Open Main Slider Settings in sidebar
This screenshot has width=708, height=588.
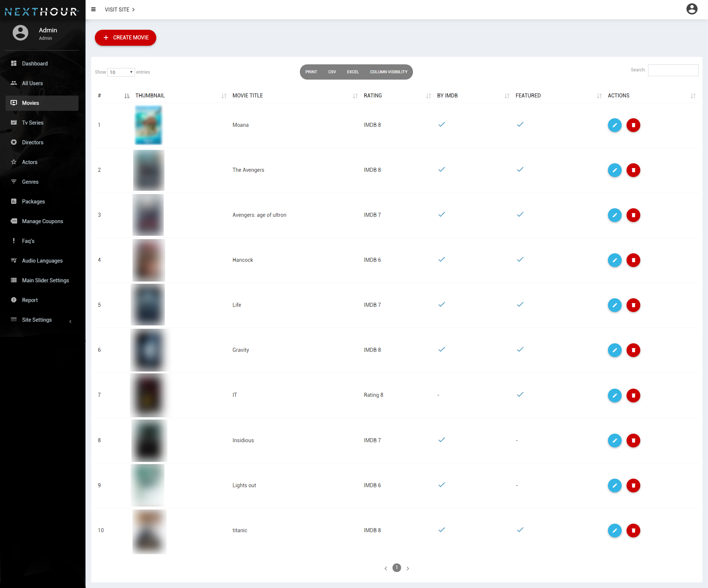42,280
